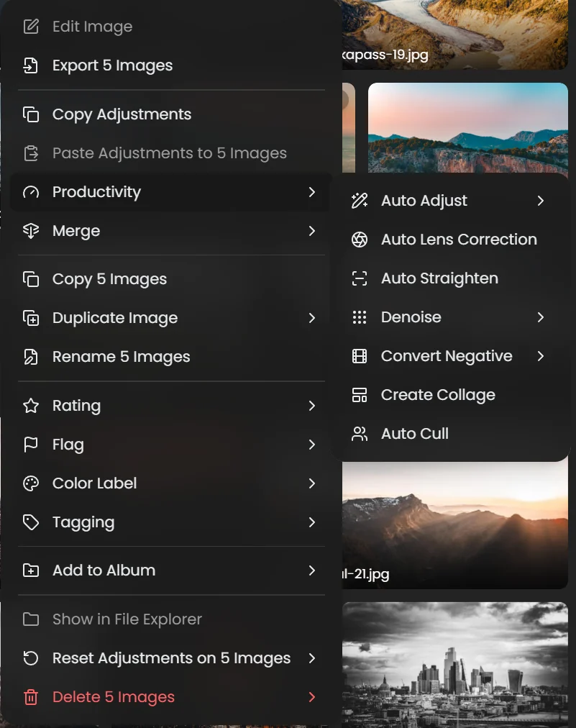Expand the Duplicate Image submenu arrow
Viewport: 576px width, 728px height.
click(x=312, y=318)
